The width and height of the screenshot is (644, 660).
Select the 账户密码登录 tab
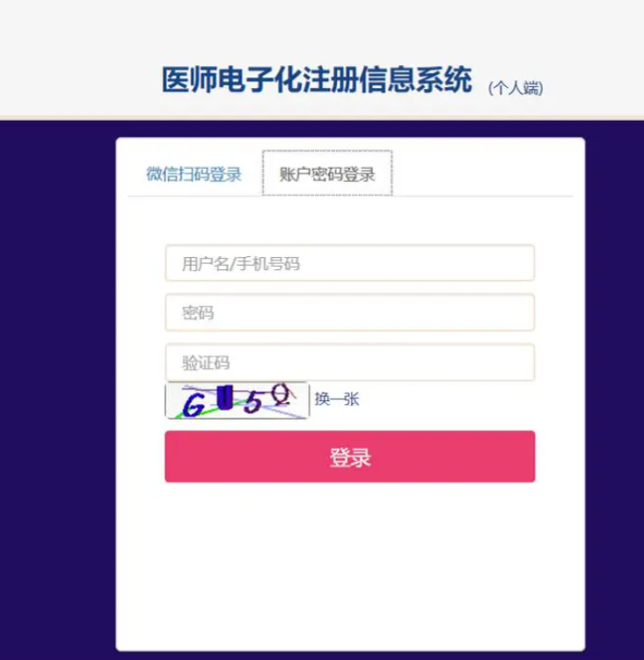327,173
